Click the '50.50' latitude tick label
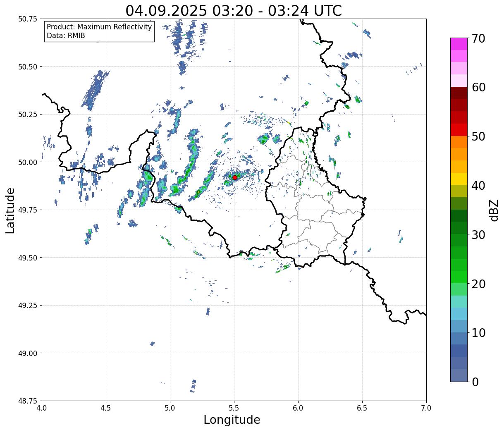504x430 pixels. point(28,67)
